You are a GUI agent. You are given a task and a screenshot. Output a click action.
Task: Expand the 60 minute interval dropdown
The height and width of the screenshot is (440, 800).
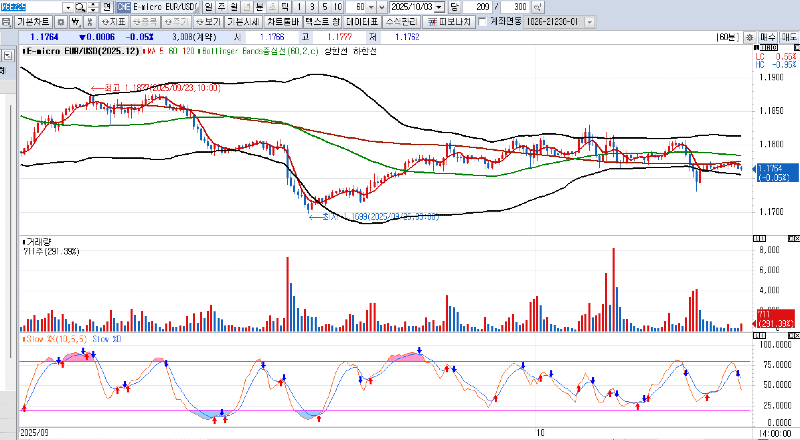pos(371,7)
